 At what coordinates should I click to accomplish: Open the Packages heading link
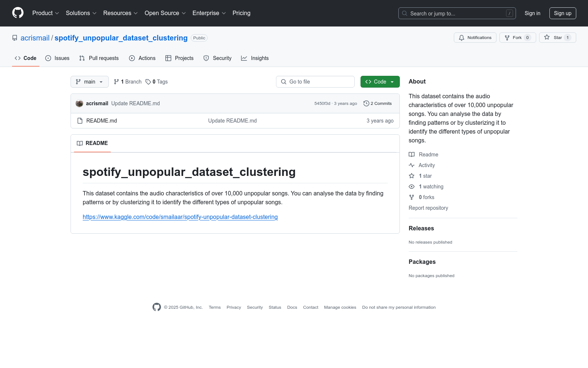(422, 262)
